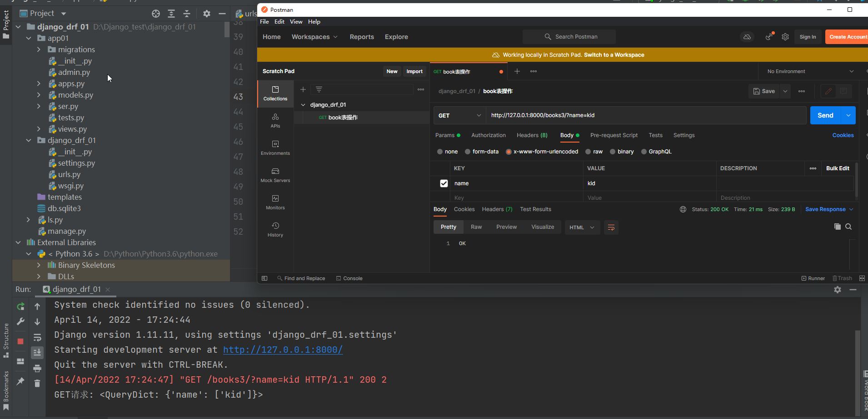Select binary body type
The height and width of the screenshot is (419, 868).
coord(613,152)
